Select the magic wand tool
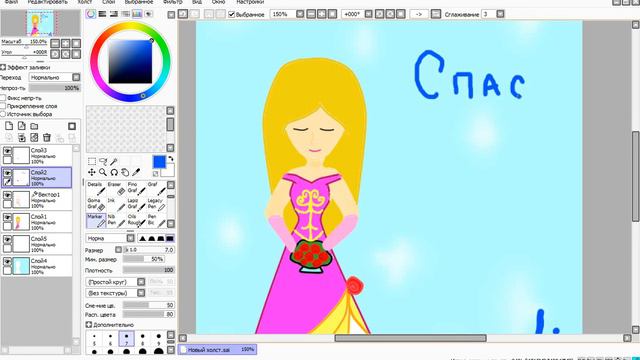 114,162
